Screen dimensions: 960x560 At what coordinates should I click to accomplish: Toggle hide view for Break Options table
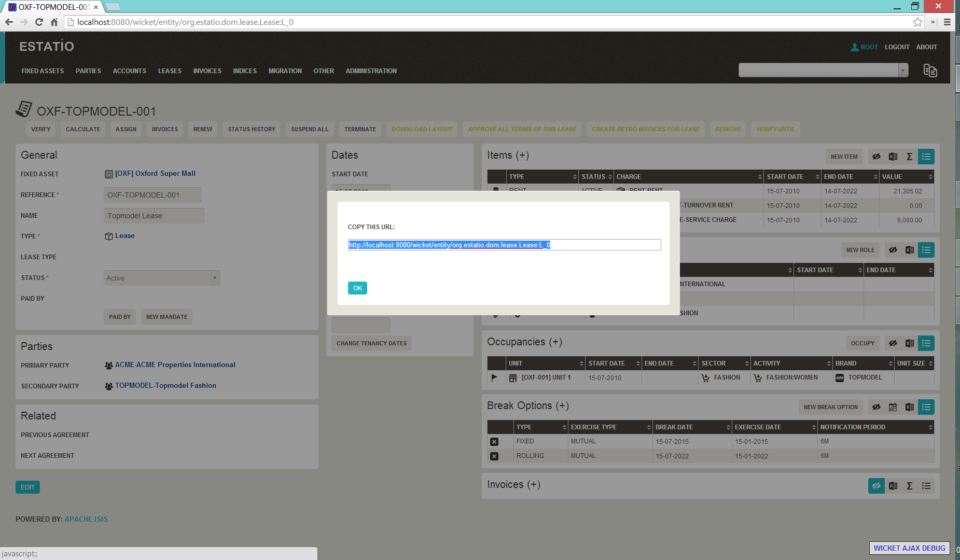876,407
